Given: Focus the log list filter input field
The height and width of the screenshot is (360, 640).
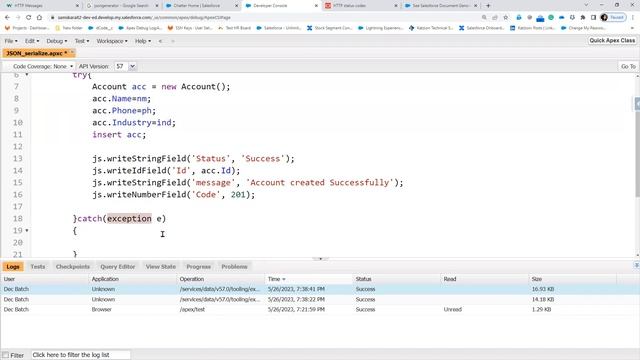Looking at the screenshot, I should coord(81,355).
